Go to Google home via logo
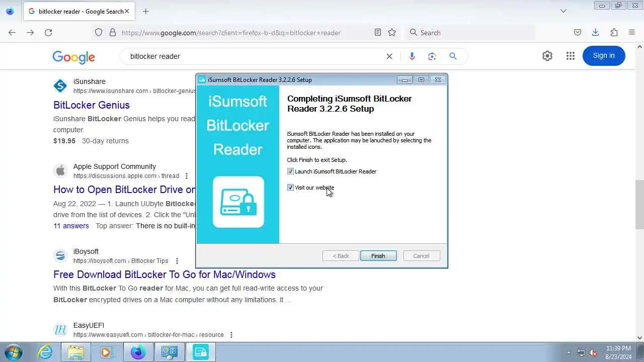Screen dimensions: 644x362 73,57
